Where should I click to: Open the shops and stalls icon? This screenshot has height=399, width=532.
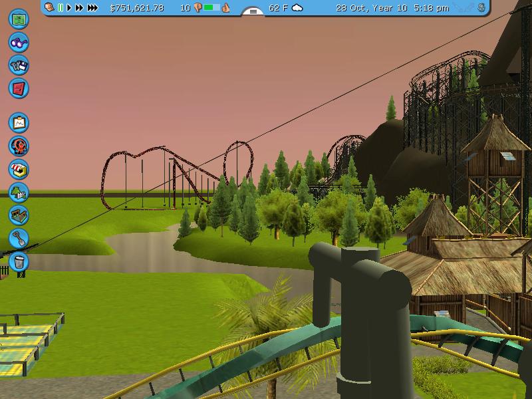pyautogui.click(x=19, y=170)
